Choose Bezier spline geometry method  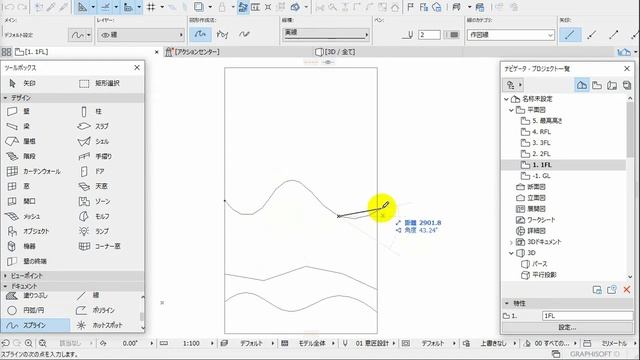point(222,35)
